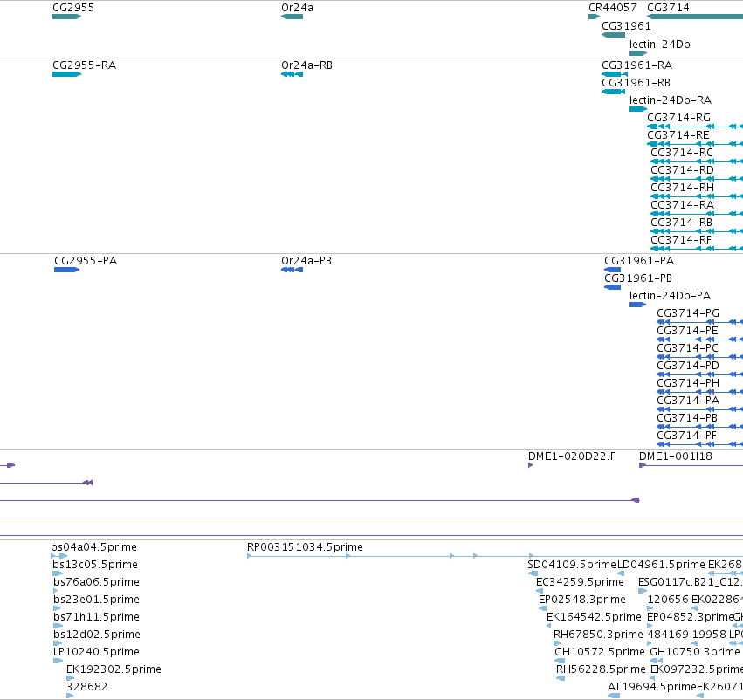Select the blue CDS glyph beneath Or24a-PB
This screenshot has height=700, width=743.
point(292,270)
